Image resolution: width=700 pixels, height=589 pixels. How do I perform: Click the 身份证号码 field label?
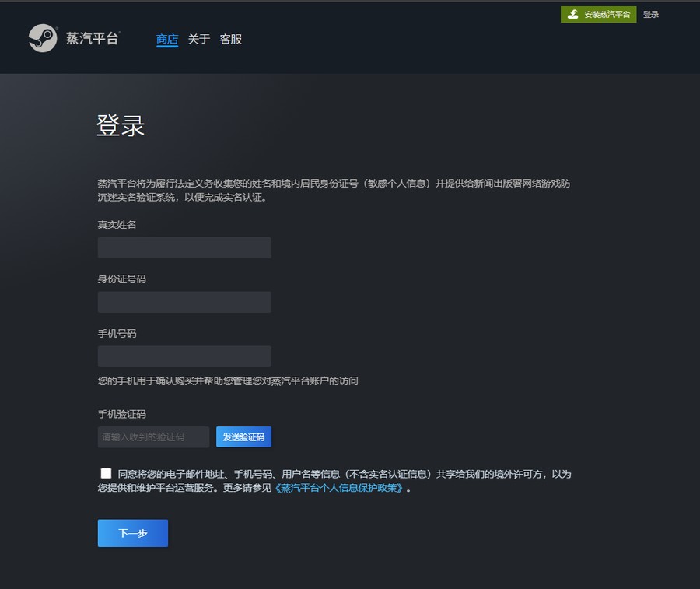[x=122, y=279]
